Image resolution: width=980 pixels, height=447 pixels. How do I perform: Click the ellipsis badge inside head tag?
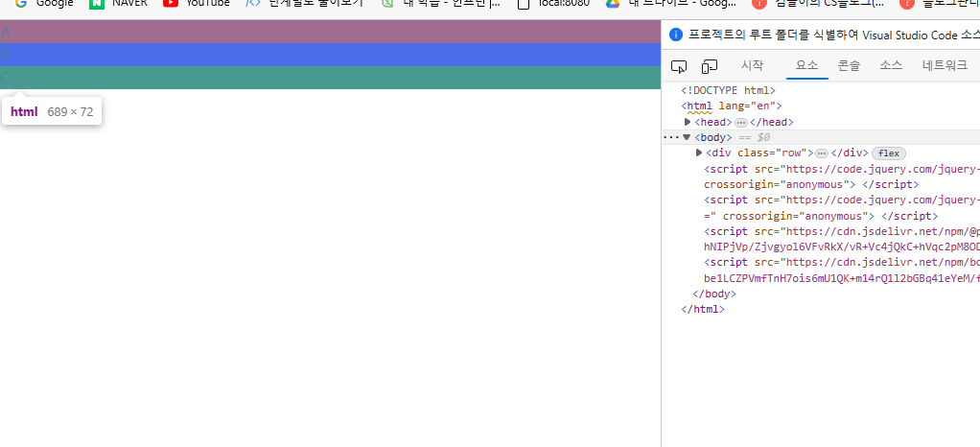[740, 123]
